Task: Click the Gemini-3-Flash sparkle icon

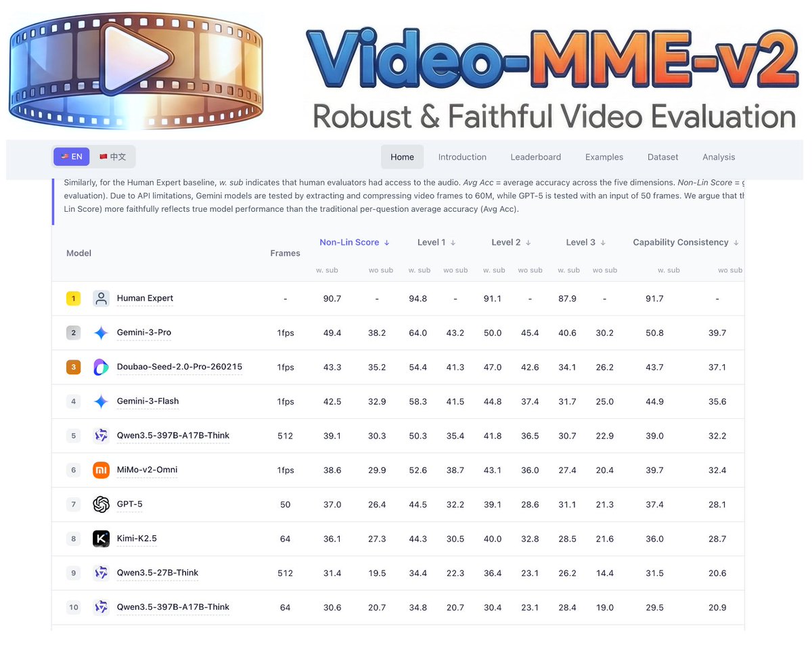Action: tap(101, 401)
